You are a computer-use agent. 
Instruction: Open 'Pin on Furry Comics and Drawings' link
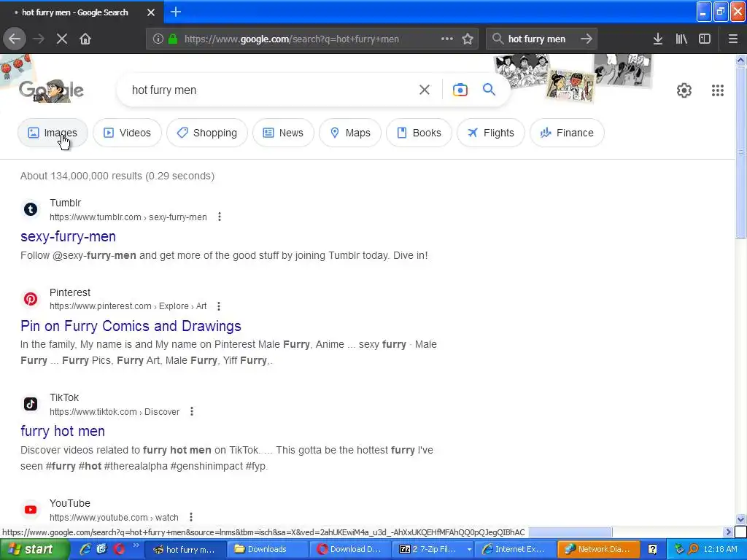pyautogui.click(x=131, y=326)
